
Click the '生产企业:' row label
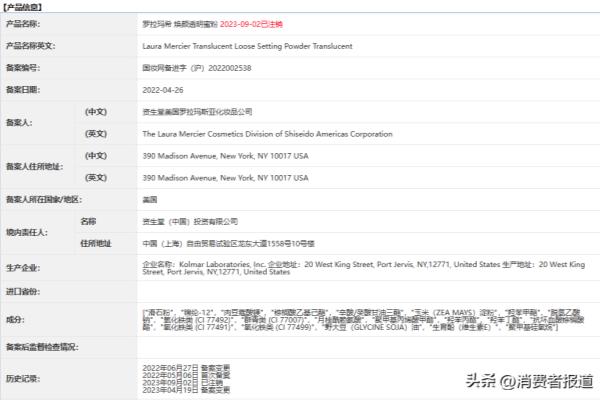pyautogui.click(x=23, y=268)
